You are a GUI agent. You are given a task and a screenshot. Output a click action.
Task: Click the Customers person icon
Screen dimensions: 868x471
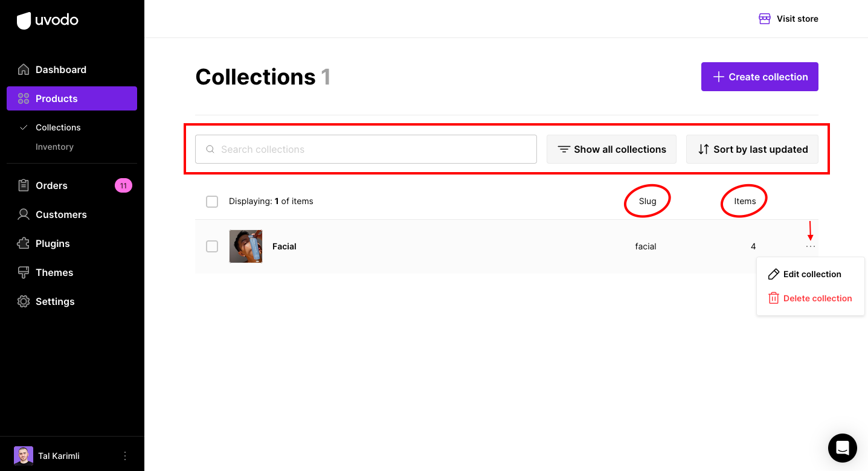pyautogui.click(x=24, y=214)
